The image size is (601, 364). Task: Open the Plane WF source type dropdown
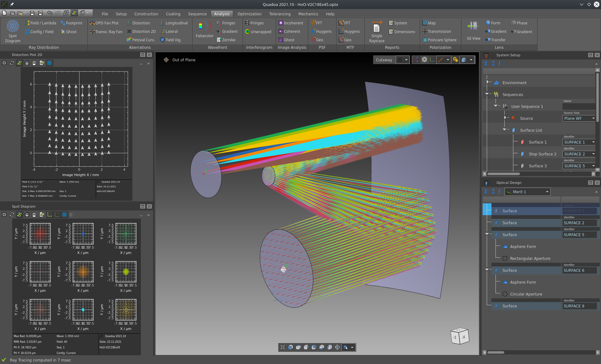coord(579,118)
